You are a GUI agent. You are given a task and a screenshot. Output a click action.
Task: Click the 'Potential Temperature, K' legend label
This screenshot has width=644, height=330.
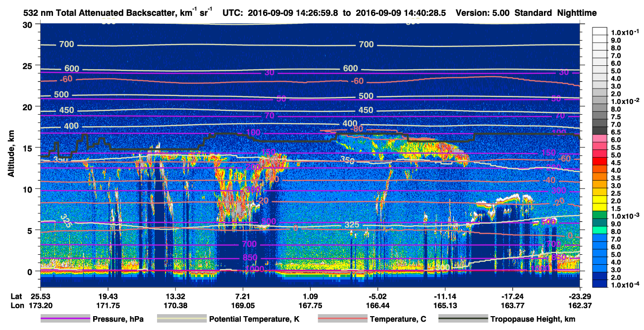coord(254,320)
